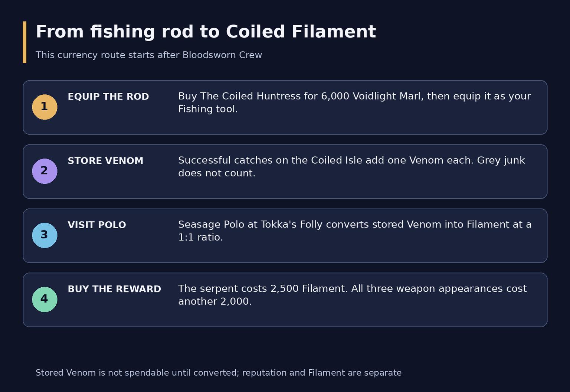Click the title From fishing rod to Coiled Filament
The image size is (570, 392).
click(206, 32)
